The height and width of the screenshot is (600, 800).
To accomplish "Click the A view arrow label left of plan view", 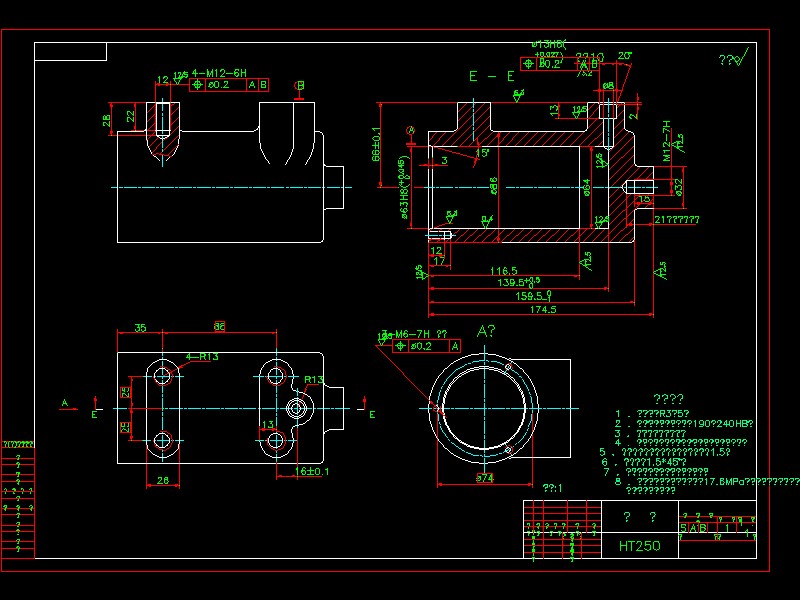I will pos(65,403).
